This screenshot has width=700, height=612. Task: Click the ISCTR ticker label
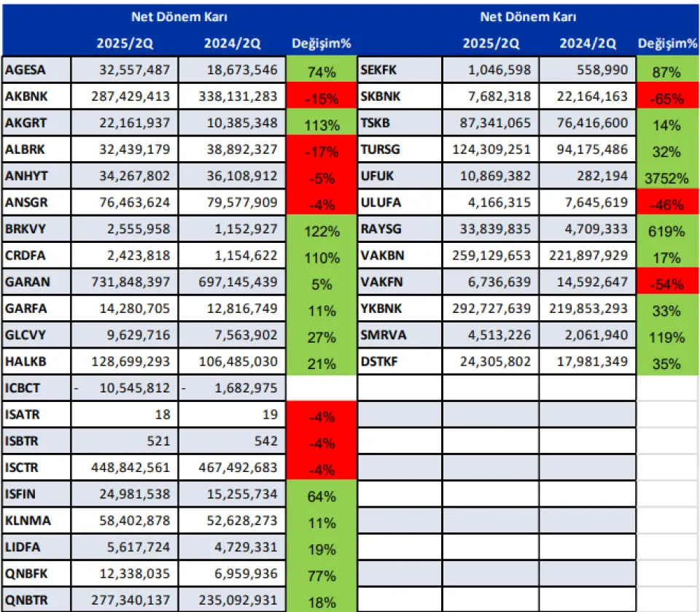tap(22, 468)
